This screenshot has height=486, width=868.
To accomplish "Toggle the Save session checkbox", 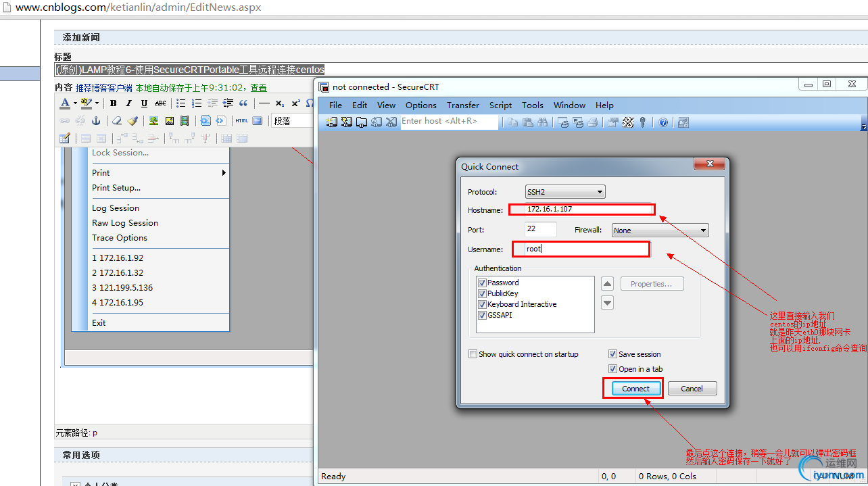I will (612, 354).
